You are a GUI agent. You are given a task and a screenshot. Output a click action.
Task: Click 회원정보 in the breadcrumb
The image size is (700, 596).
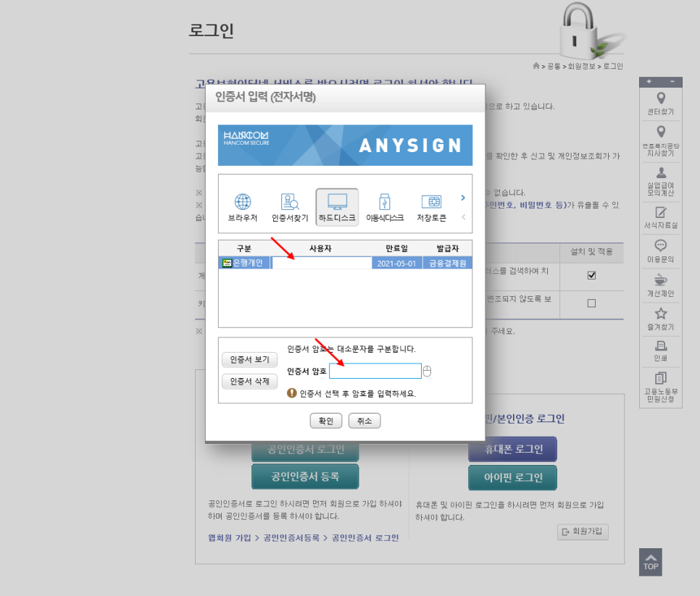tap(581, 67)
